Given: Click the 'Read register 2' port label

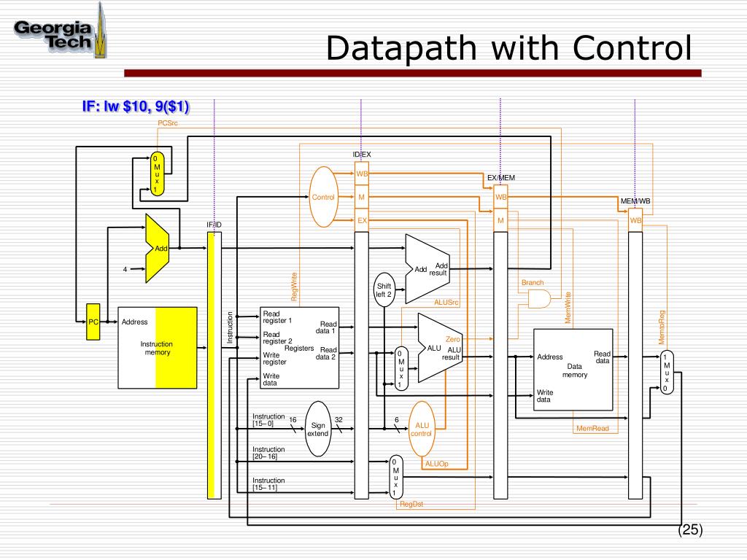Looking at the screenshot, I should point(277,338).
